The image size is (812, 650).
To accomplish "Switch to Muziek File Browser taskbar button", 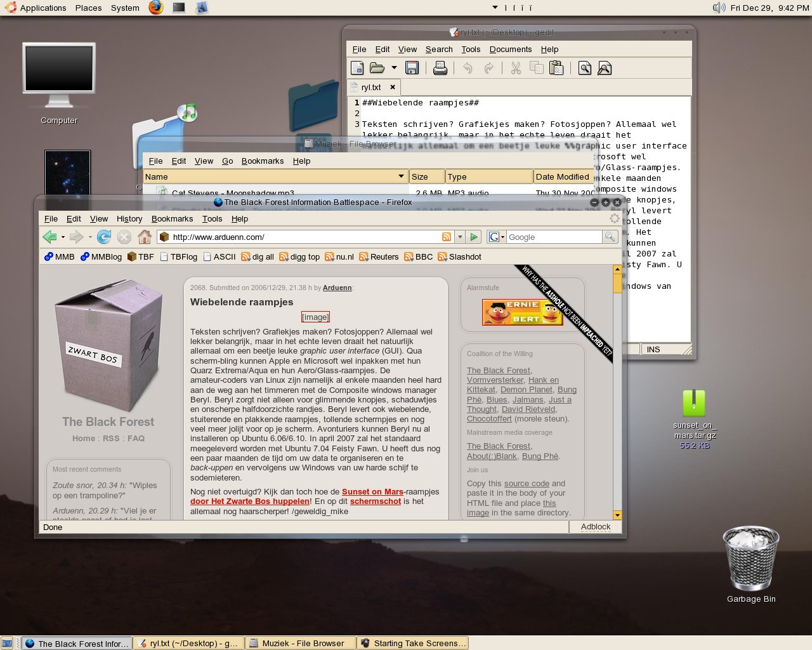I will point(299,643).
